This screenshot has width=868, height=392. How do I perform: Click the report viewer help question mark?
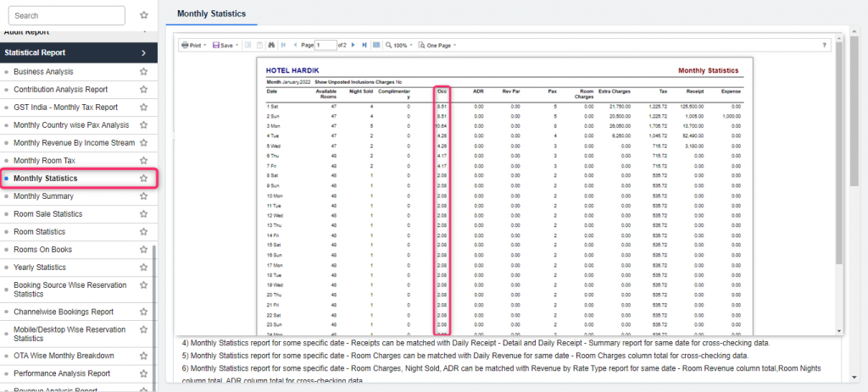pyautogui.click(x=824, y=46)
